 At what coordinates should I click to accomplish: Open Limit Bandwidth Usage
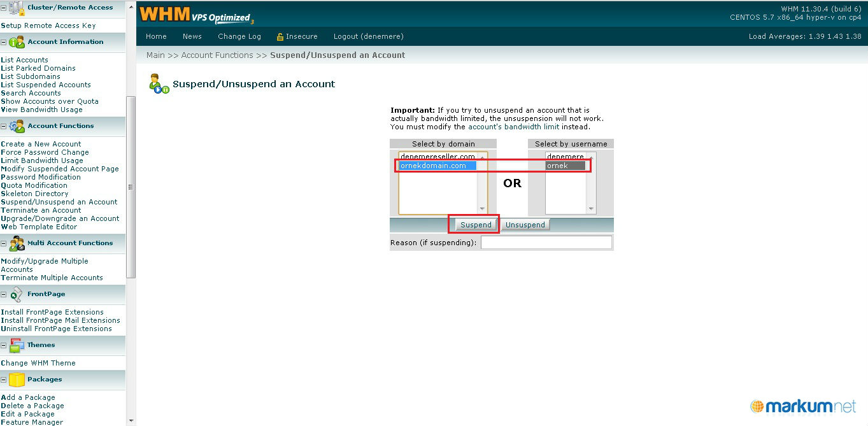[x=42, y=160]
